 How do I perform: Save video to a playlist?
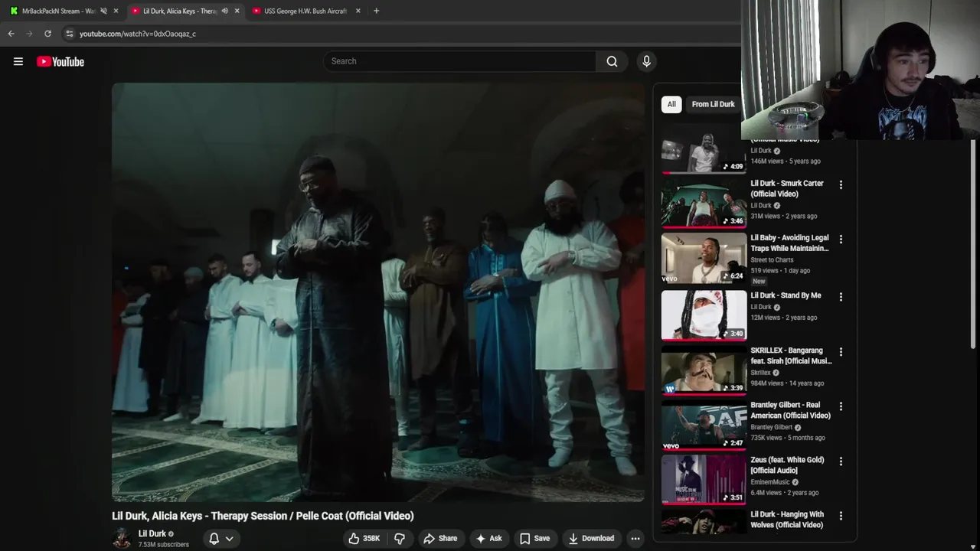(534, 539)
